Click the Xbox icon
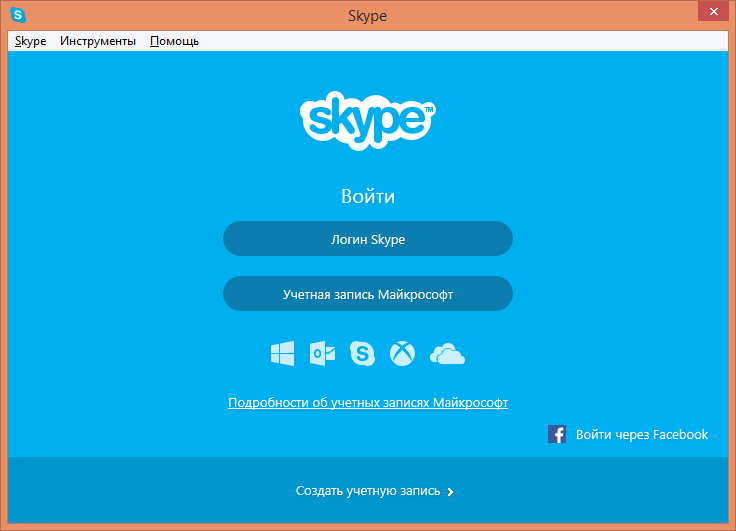This screenshot has width=736, height=531. coord(402,353)
